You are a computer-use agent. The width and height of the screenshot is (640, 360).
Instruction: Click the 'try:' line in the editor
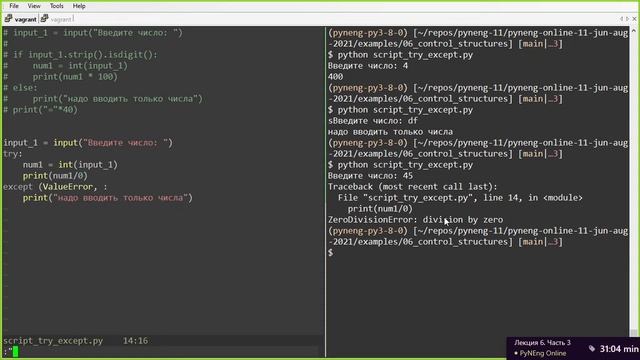(x=13, y=154)
